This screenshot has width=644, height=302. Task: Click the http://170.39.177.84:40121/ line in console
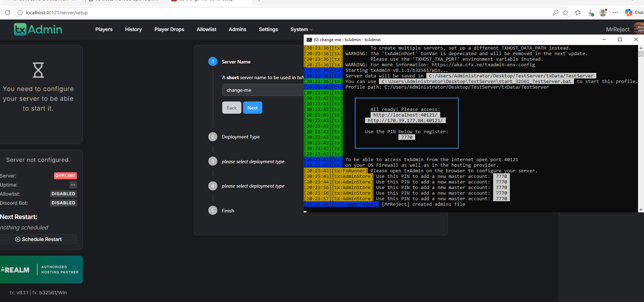[405, 121]
